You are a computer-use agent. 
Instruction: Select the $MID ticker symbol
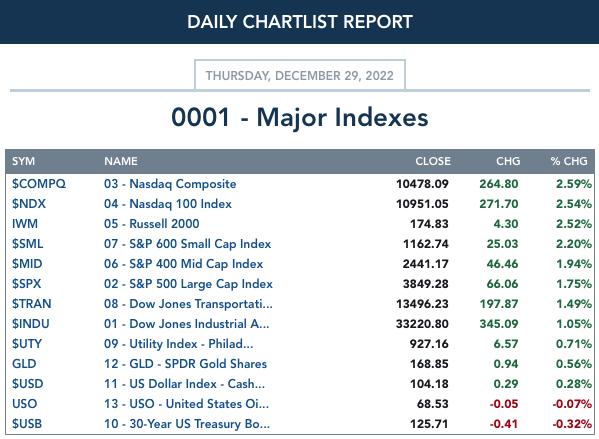27,264
